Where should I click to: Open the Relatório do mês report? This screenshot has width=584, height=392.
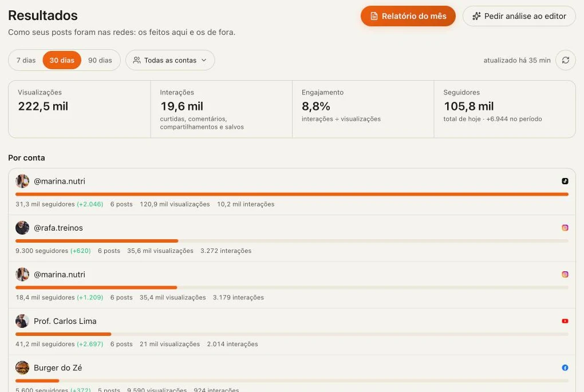point(408,16)
